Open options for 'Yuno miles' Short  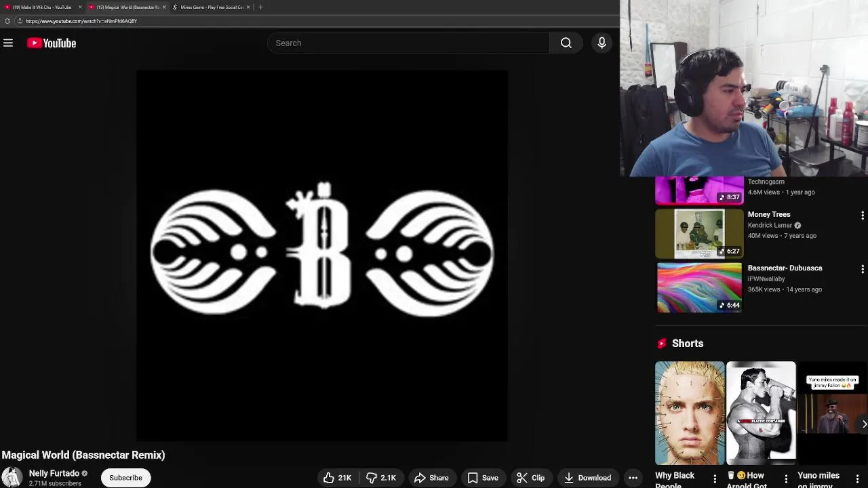(x=857, y=479)
